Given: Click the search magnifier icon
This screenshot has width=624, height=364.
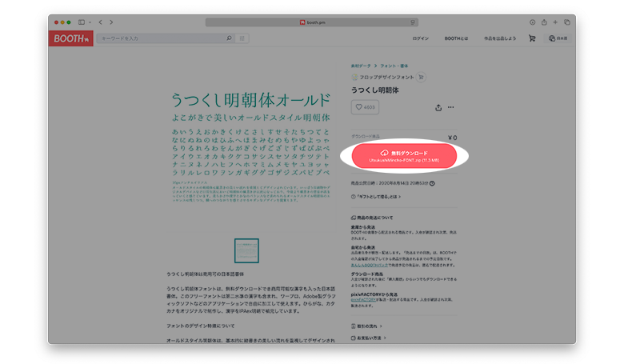Looking at the screenshot, I should click(x=229, y=38).
